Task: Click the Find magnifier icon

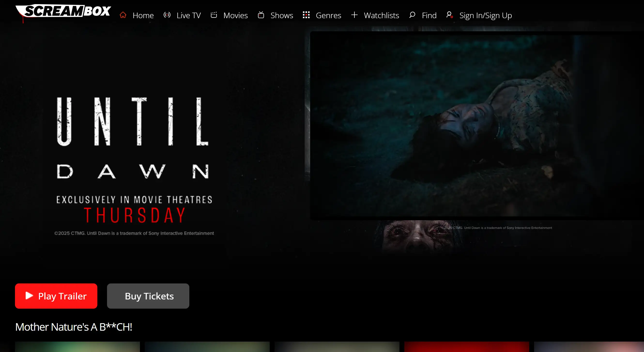Action: 412,15
